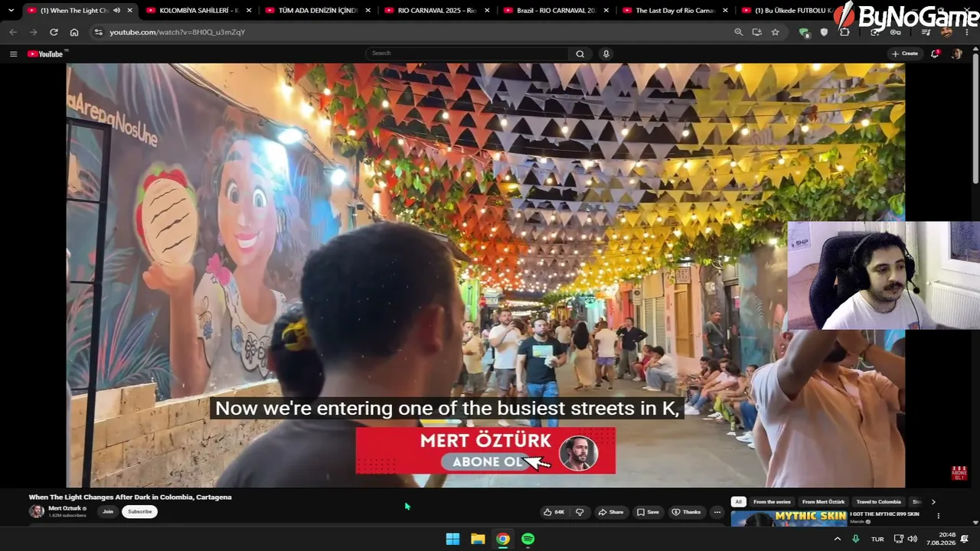Screen dimensions: 980x551
Task: Filter by Travel to Colombia chip
Action: tap(878, 502)
